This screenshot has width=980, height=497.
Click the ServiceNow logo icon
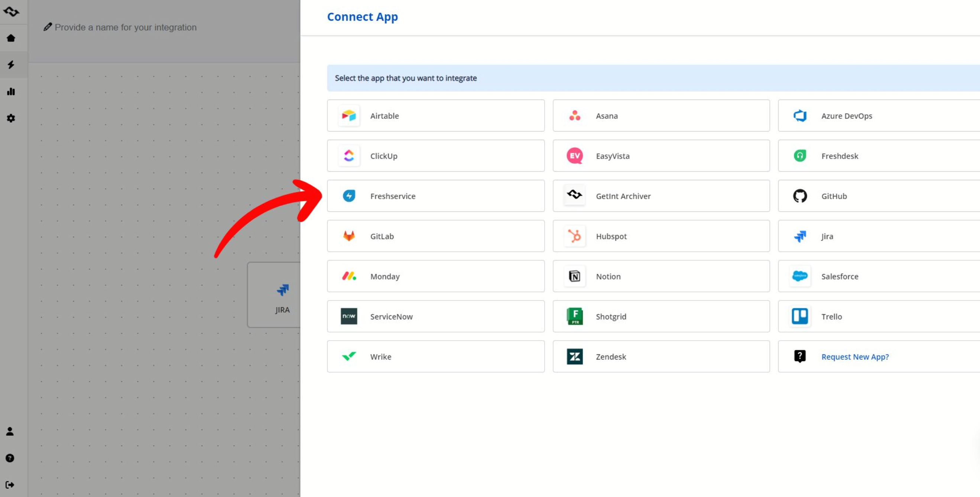pyautogui.click(x=349, y=316)
